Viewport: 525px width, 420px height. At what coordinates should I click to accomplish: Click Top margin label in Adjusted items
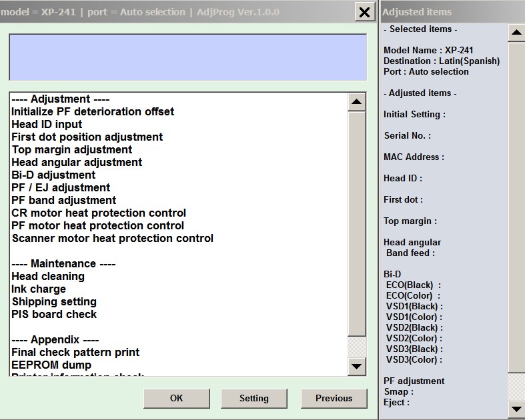(x=410, y=221)
